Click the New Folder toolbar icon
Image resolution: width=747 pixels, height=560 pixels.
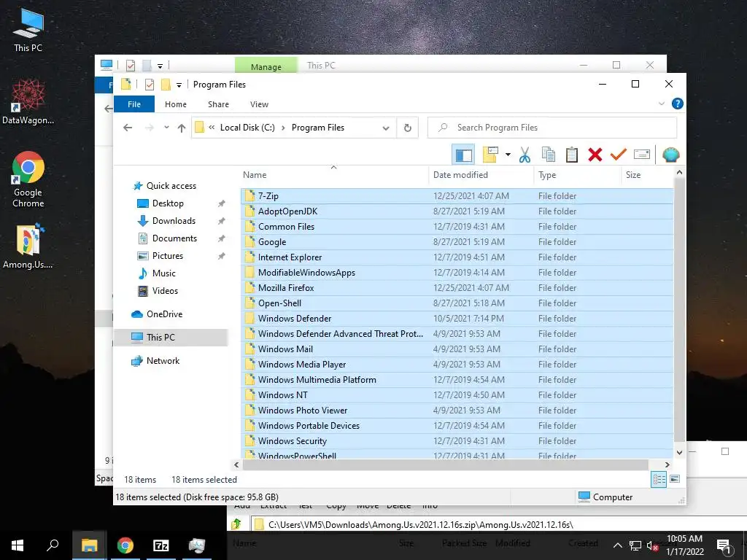pyautogui.click(x=490, y=155)
